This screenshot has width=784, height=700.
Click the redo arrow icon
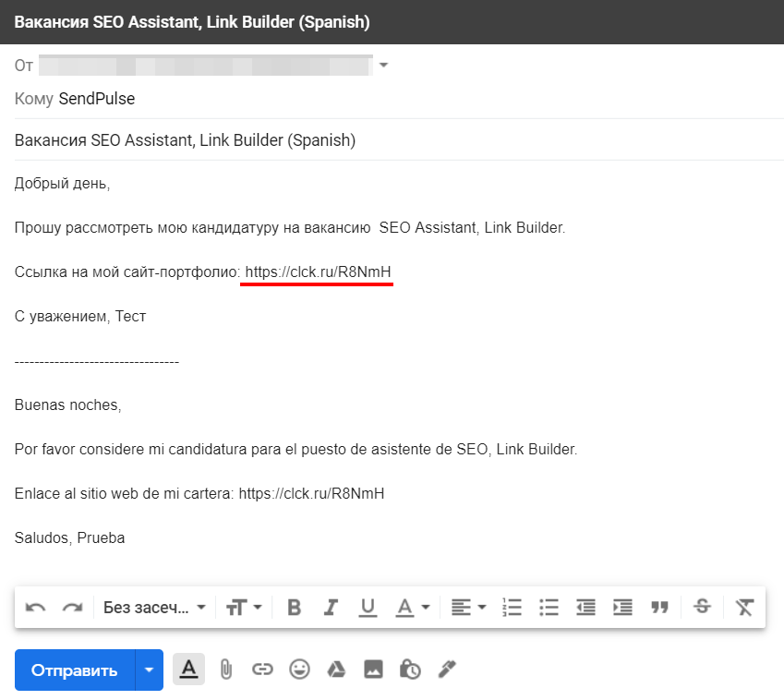point(73,608)
